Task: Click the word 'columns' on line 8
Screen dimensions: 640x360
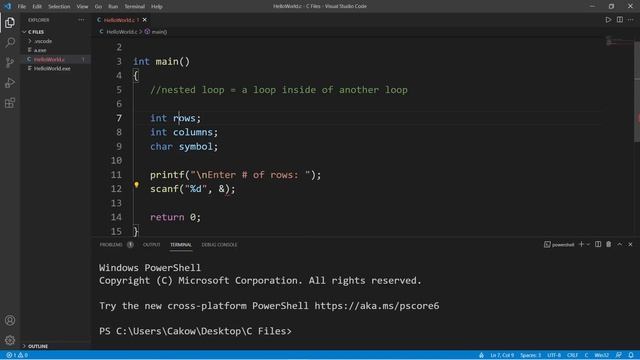Action: tap(193, 132)
